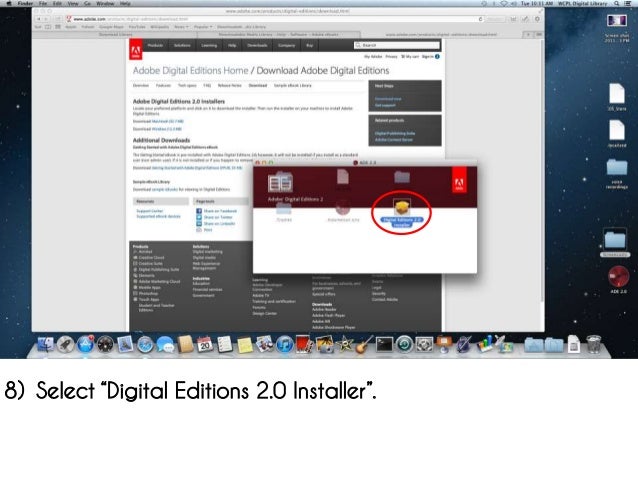Open iTunes music note icon in Dock
This screenshot has width=638, height=479.
click(284, 345)
